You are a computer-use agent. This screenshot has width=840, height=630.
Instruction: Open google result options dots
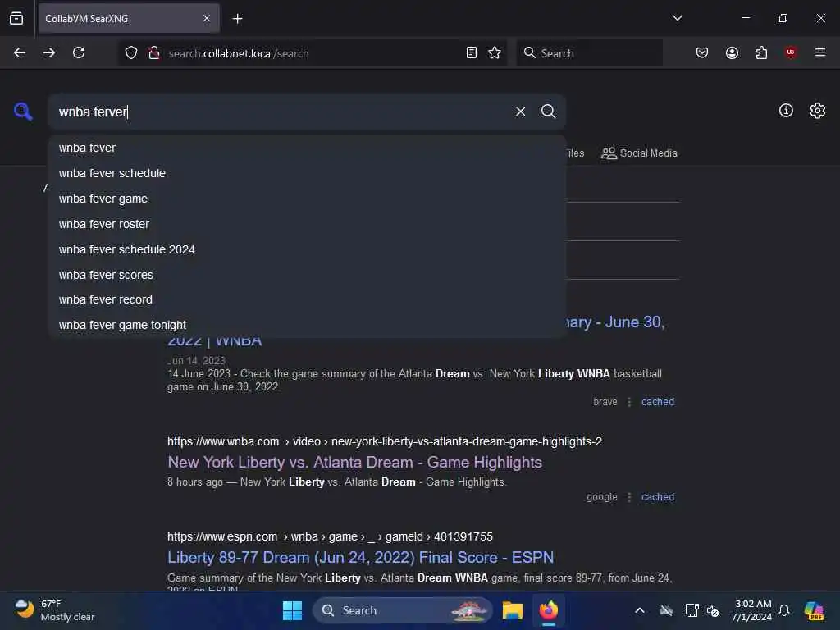[x=629, y=497]
